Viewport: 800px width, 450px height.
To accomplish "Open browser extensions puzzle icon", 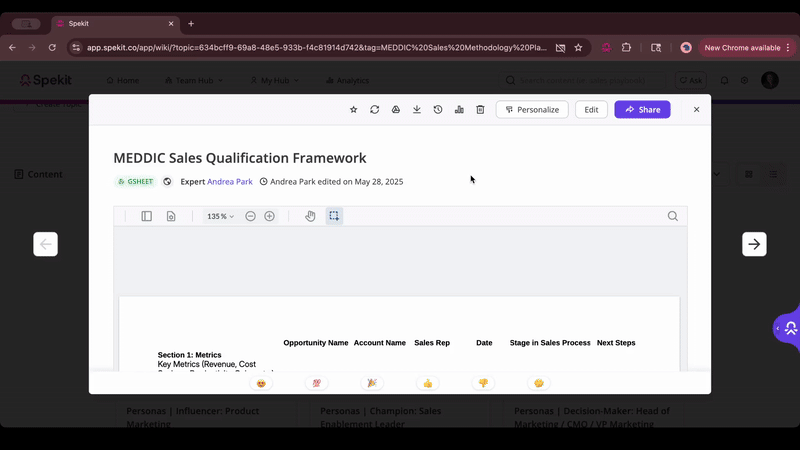I will 626,47.
